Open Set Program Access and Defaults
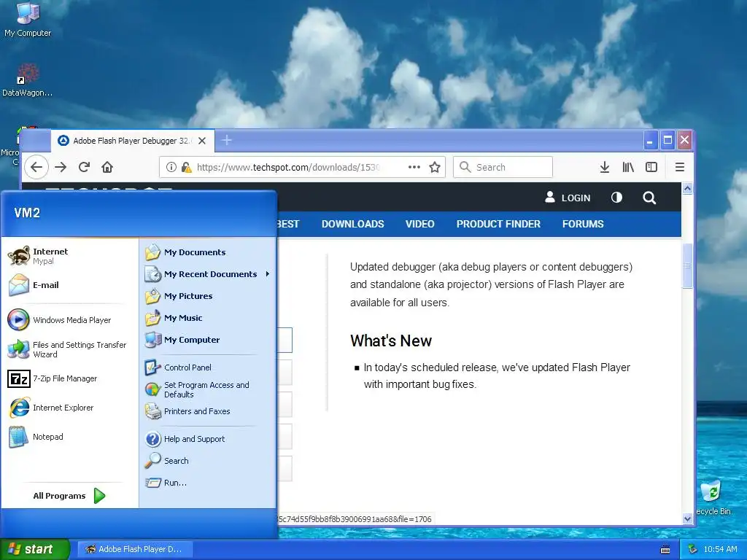Screen dimensions: 747x560 coord(208,389)
